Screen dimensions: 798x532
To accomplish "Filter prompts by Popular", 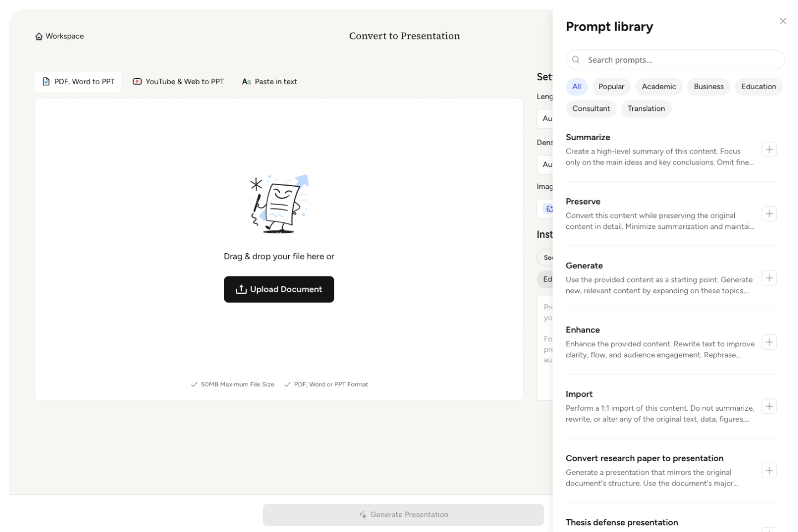I will (x=611, y=86).
